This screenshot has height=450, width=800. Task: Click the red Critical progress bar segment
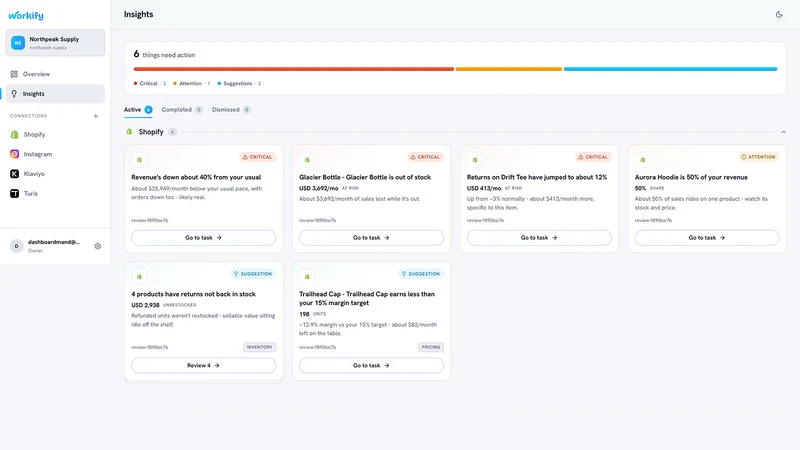tap(294, 69)
